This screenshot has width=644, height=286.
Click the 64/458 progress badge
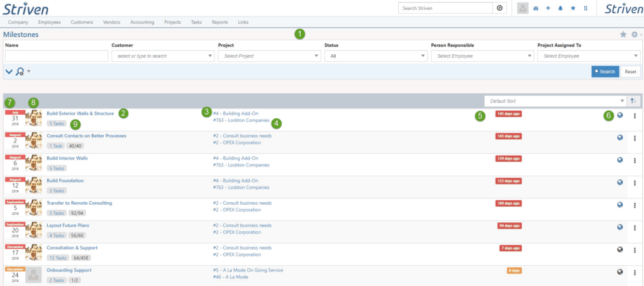click(81, 258)
